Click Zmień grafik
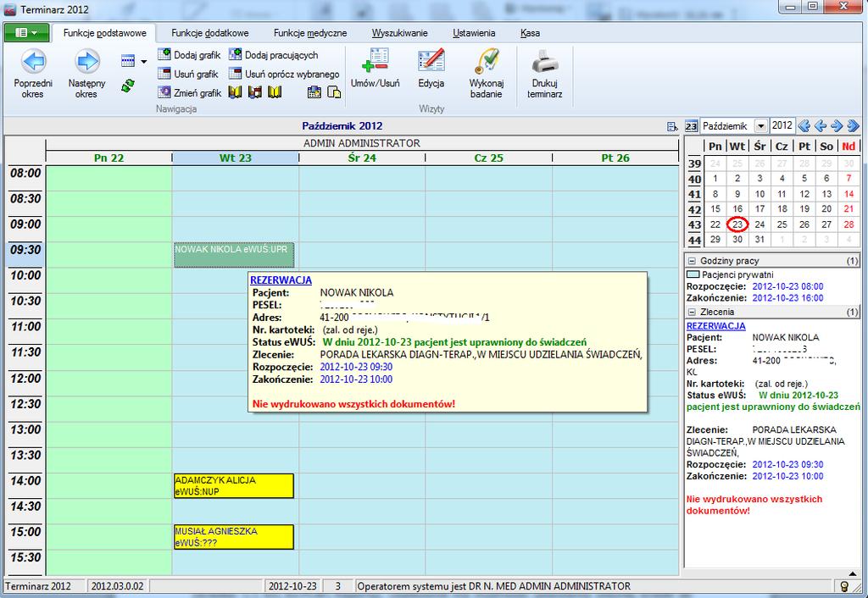This screenshot has height=598, width=868. point(189,92)
